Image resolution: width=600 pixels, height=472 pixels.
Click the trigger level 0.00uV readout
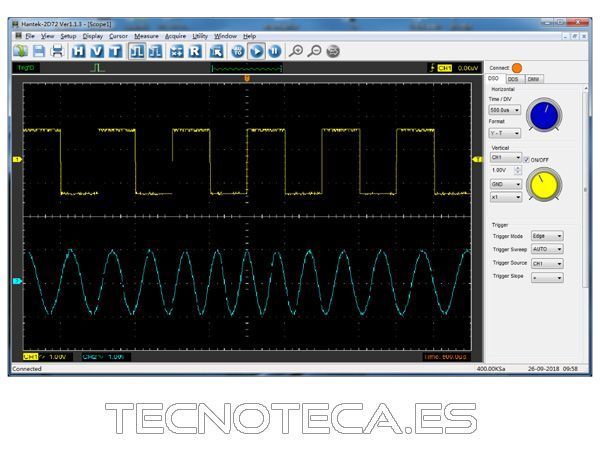coord(468,68)
